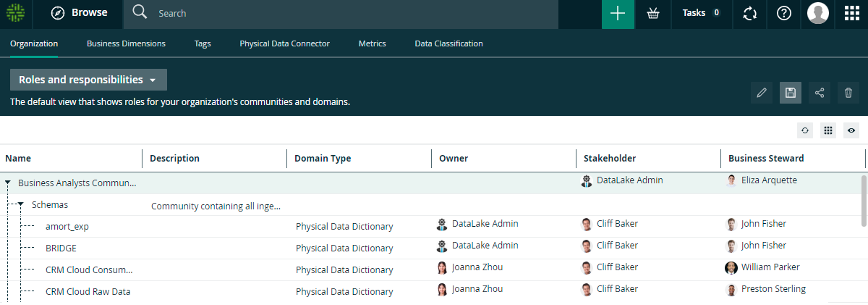This screenshot has width=868, height=305.
Task: Save the view with floppy disk icon
Action: coord(791,93)
